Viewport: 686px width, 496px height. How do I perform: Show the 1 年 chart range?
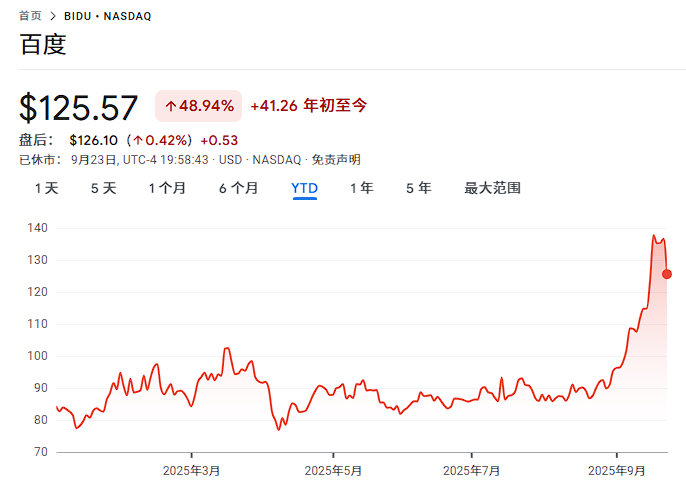click(x=361, y=188)
